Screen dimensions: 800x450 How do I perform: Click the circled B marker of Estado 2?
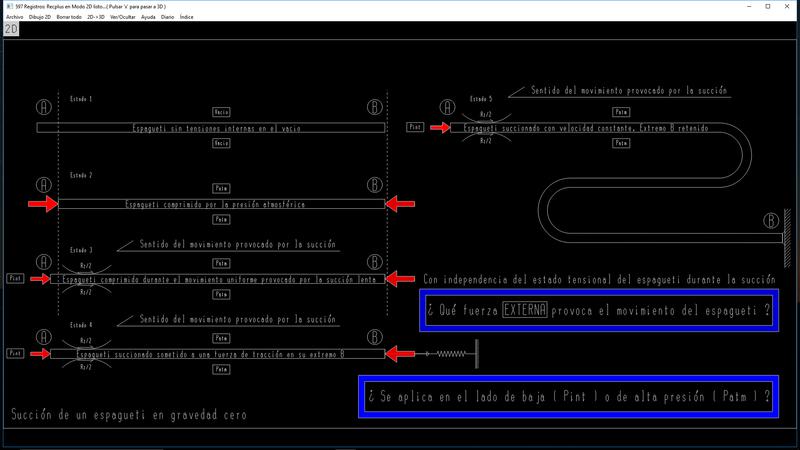click(375, 185)
